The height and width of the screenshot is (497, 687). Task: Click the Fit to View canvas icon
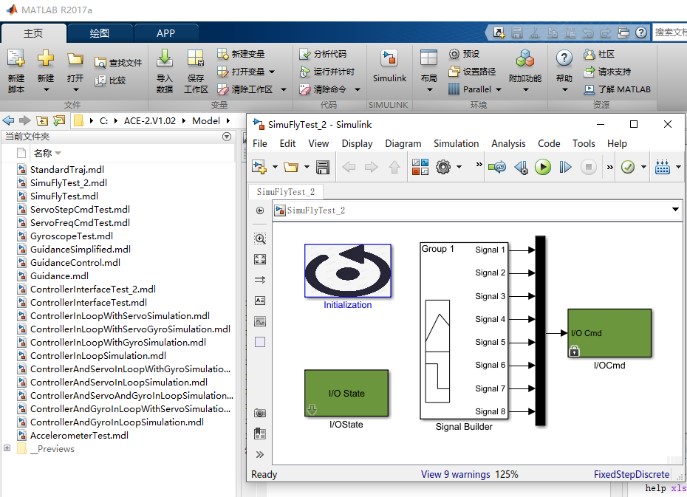click(260, 259)
